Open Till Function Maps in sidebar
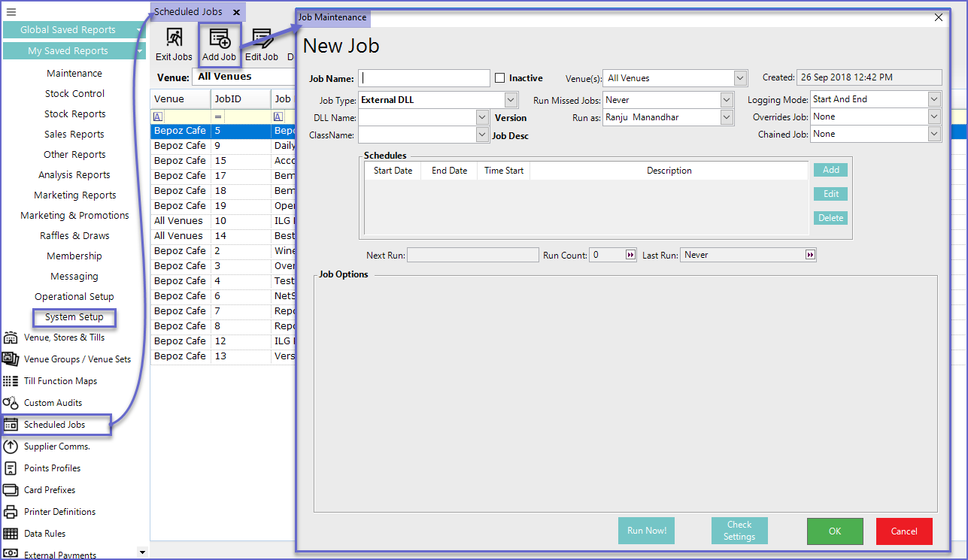Viewport: 968px width, 560px height. pyautogui.click(x=60, y=381)
